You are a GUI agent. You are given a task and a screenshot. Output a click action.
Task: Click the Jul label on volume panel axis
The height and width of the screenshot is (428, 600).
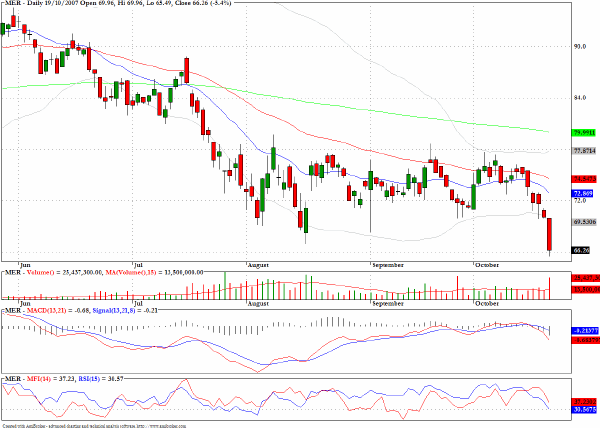[x=139, y=303]
